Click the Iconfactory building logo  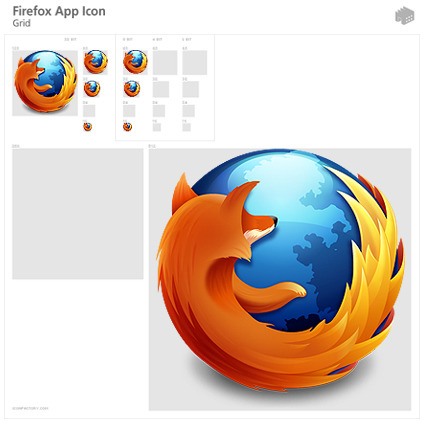tap(405, 15)
